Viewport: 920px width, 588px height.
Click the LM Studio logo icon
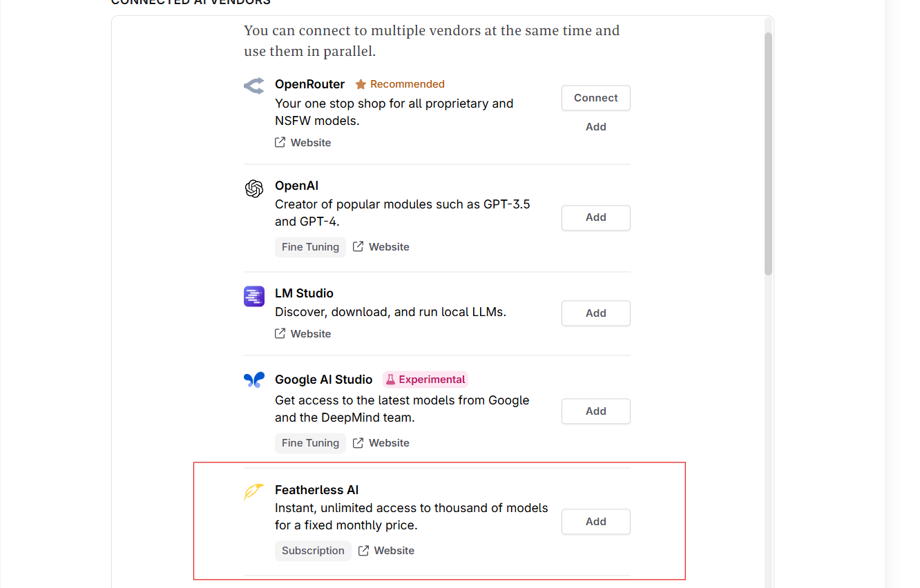click(254, 296)
